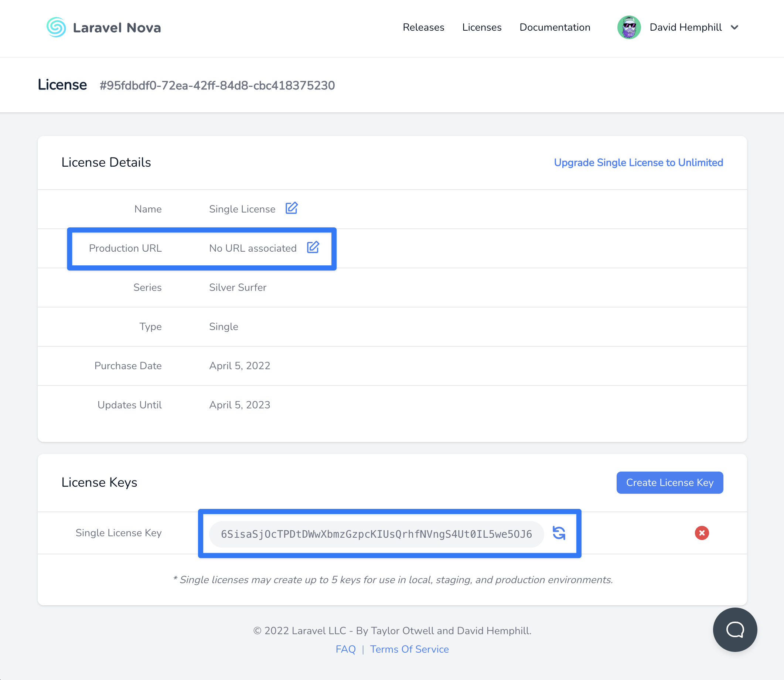This screenshot has height=680, width=784.
Task: Click the Laravel Nova swirl logo
Action: pyautogui.click(x=56, y=27)
